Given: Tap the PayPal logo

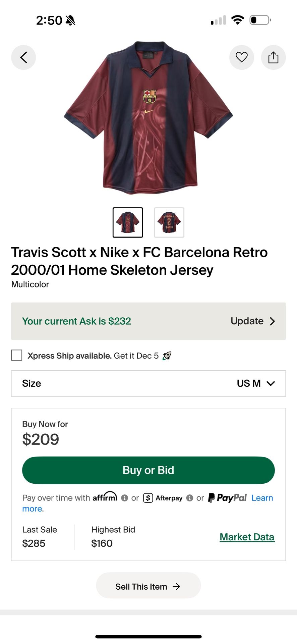Looking at the screenshot, I should click(227, 498).
